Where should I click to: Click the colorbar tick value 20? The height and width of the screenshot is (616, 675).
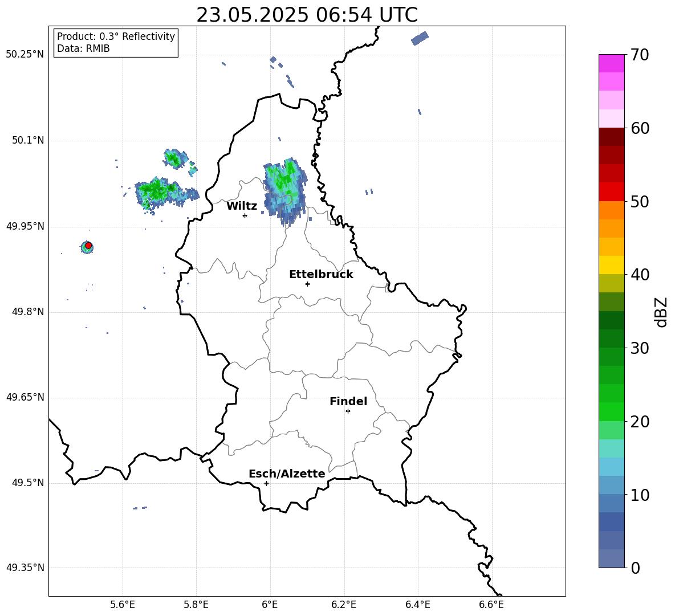[x=640, y=422]
